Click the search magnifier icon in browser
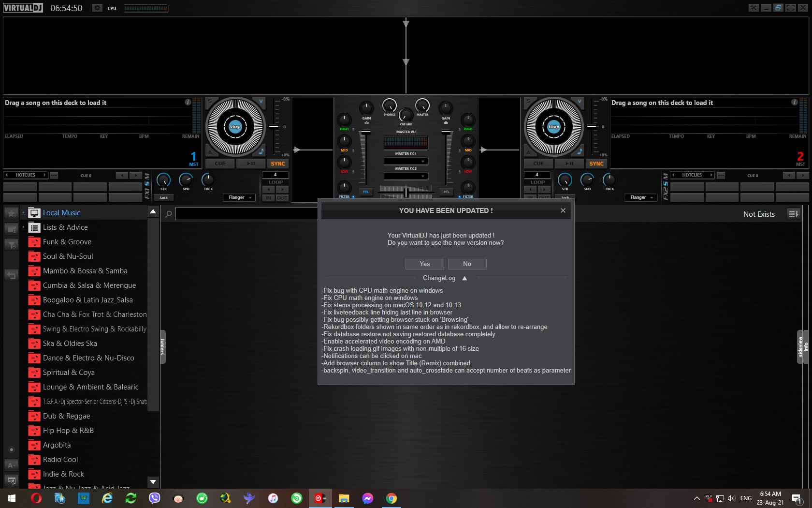 tap(169, 214)
